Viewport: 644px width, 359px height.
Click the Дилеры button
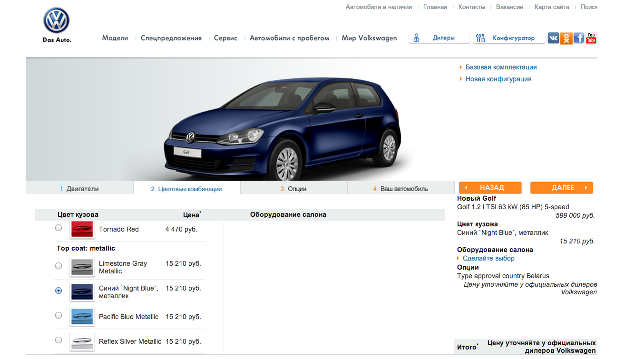pos(439,38)
